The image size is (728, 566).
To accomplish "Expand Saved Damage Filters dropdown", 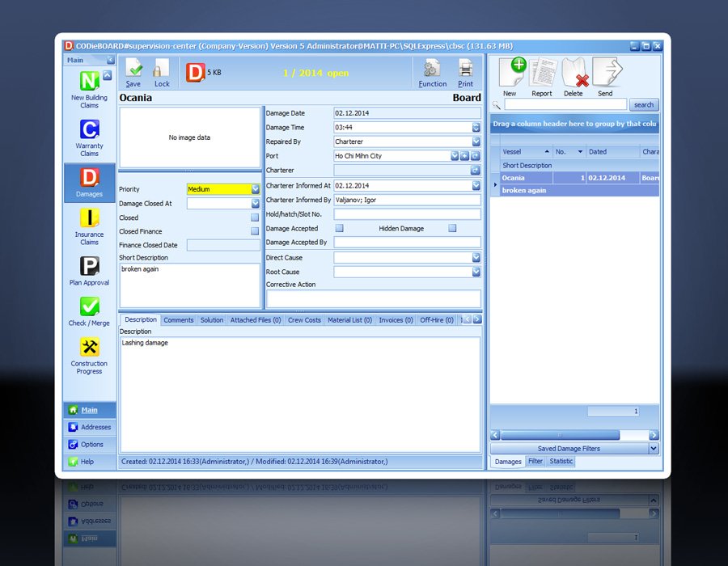I will 654,449.
